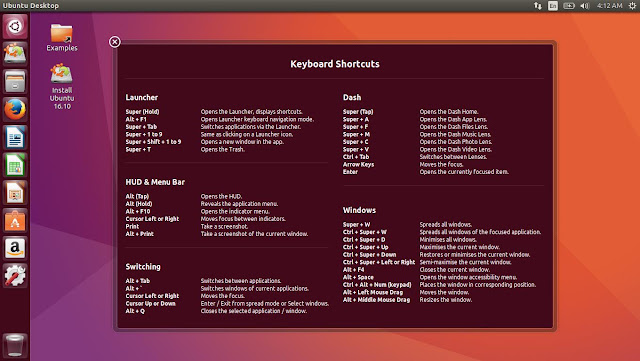Screen dimensions: 640x361
Task: Click the 'Alt + F4' shortcut
Action: click(353, 270)
